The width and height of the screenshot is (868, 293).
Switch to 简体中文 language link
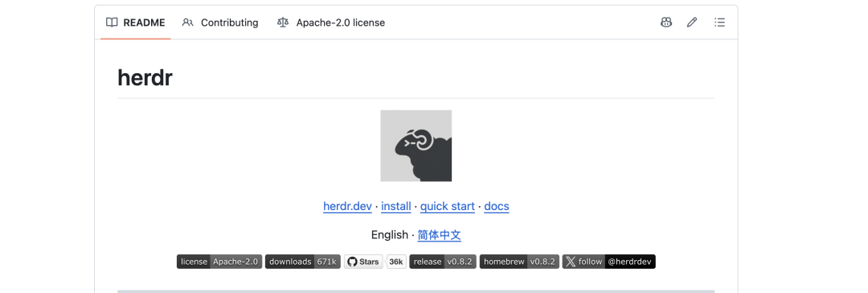440,235
